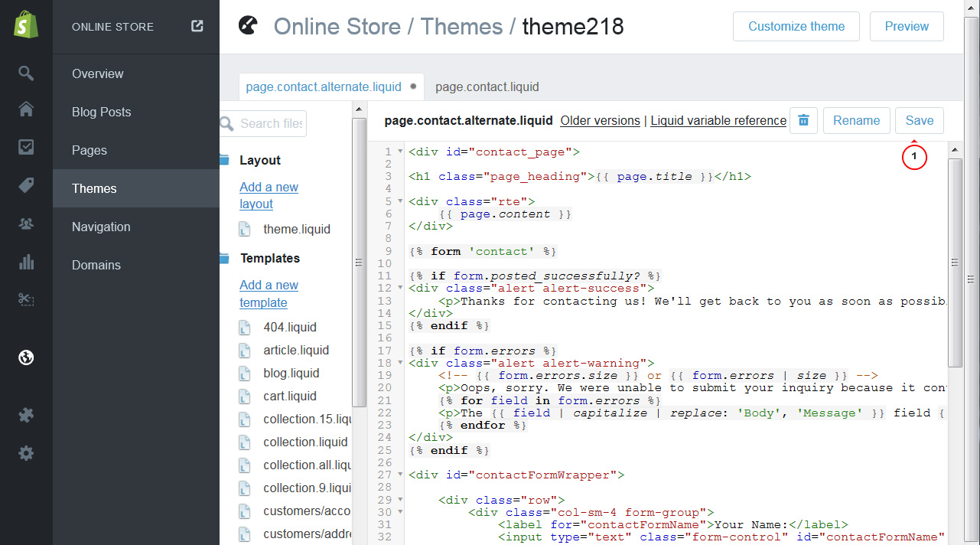Delete file with the trash icon
The width and height of the screenshot is (980, 545).
coord(803,120)
